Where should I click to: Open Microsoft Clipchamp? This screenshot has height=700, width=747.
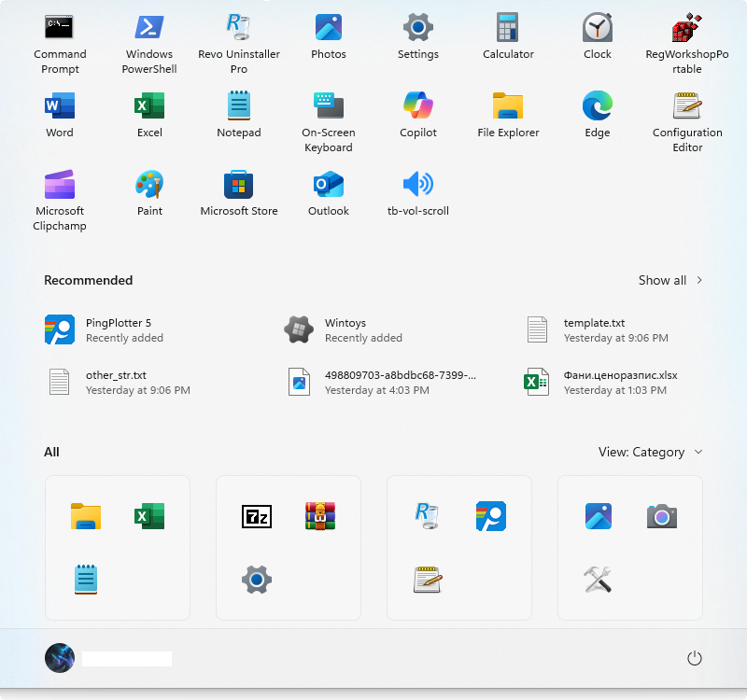click(60, 201)
